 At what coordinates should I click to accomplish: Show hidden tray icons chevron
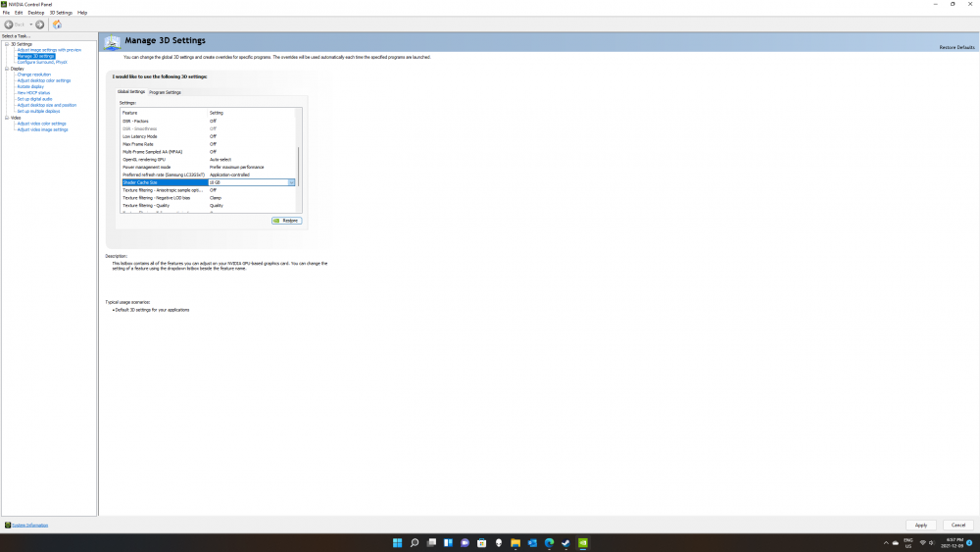(886, 542)
